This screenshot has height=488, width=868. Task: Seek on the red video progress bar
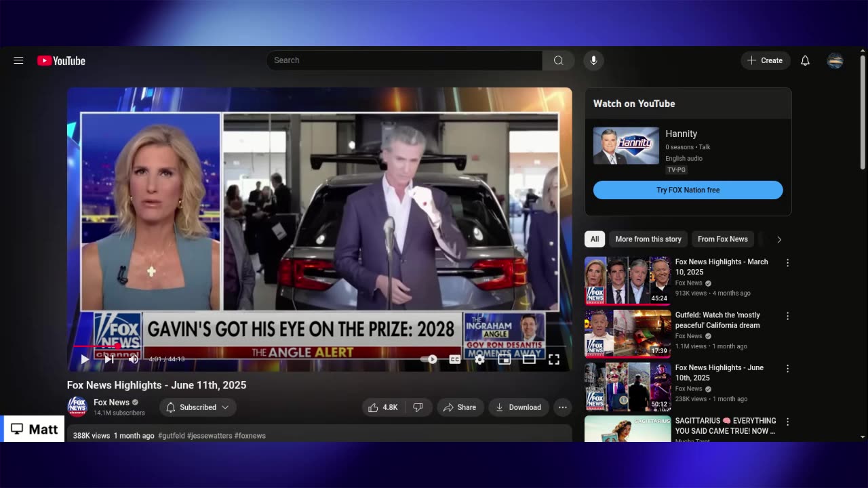319,346
